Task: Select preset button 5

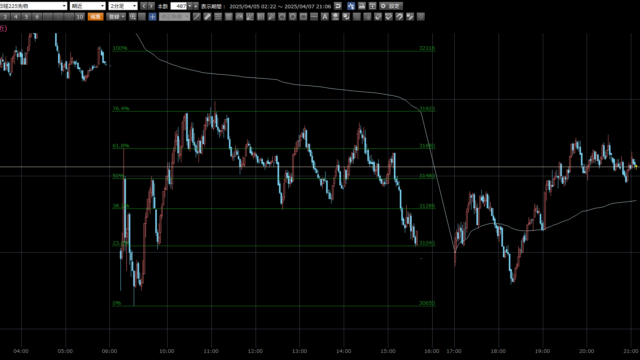Action: point(26,17)
